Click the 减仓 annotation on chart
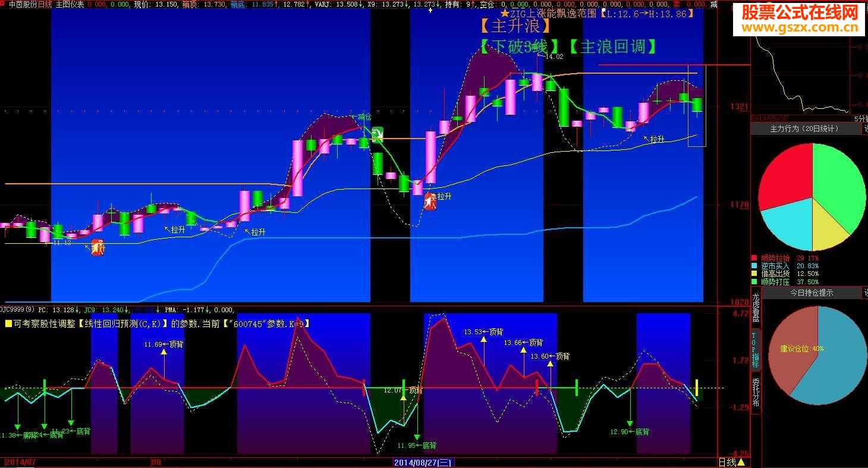 363,117
